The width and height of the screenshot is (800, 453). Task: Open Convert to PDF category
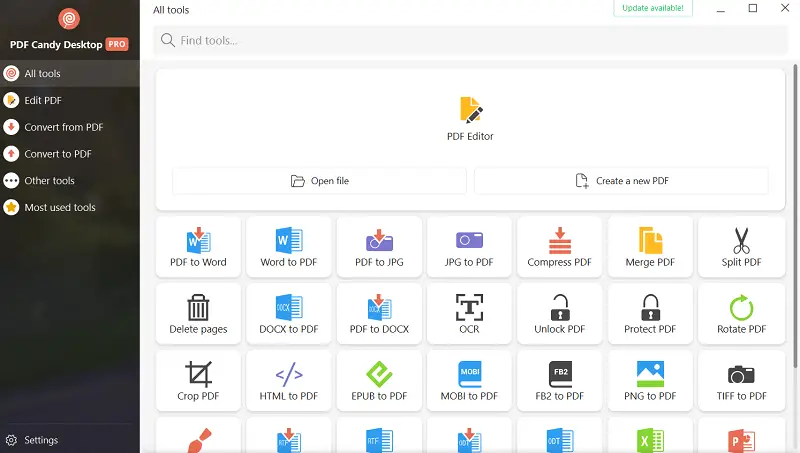click(70, 154)
